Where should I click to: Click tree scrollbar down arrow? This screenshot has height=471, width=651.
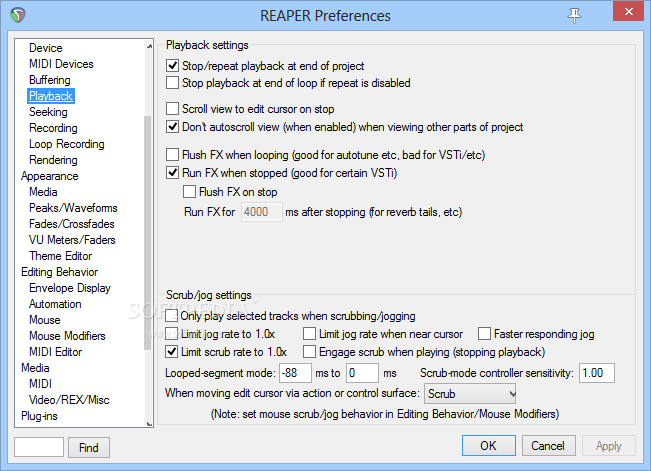coord(149,423)
